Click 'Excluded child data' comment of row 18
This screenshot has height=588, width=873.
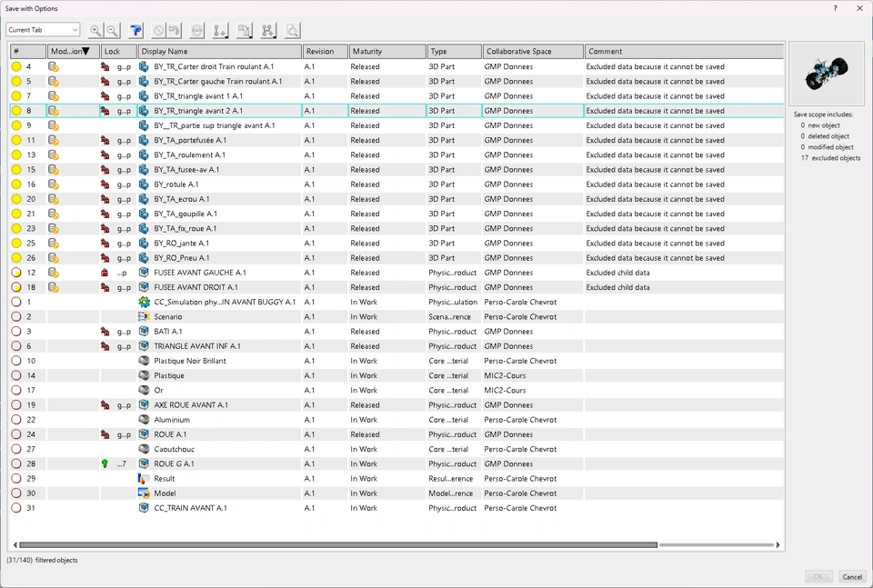(x=618, y=287)
